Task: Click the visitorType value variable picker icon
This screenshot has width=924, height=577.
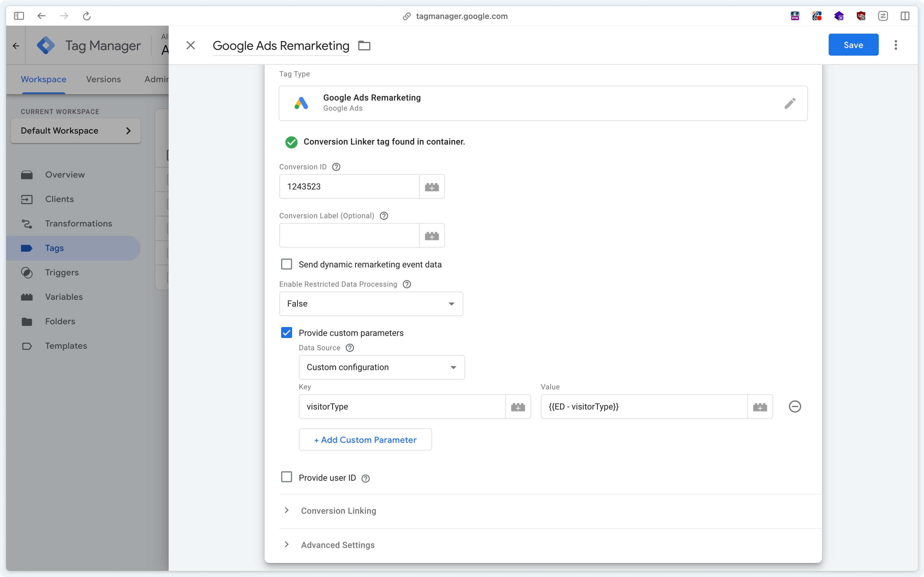Action: [x=761, y=406]
